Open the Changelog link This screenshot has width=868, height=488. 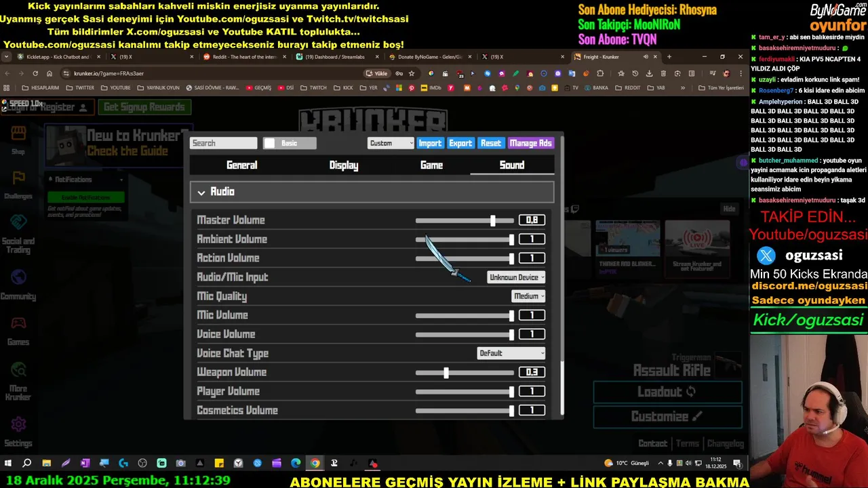pos(726,443)
